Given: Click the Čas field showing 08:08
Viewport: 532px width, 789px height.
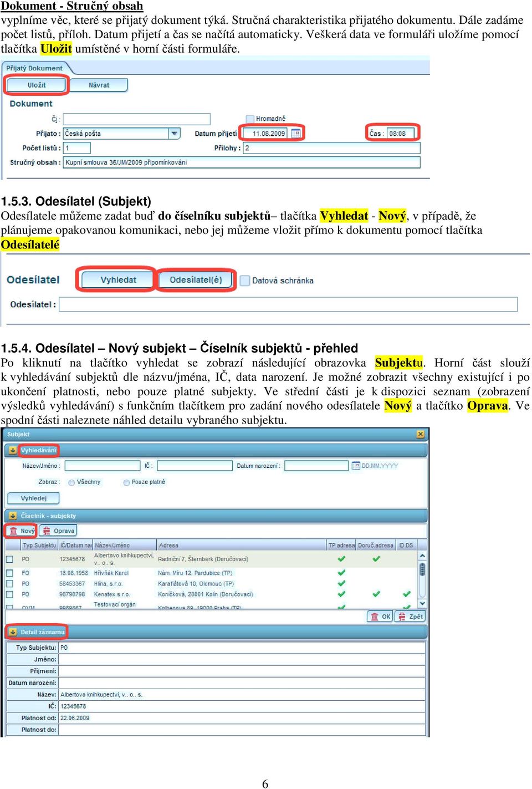Looking at the screenshot, I should tap(401, 133).
